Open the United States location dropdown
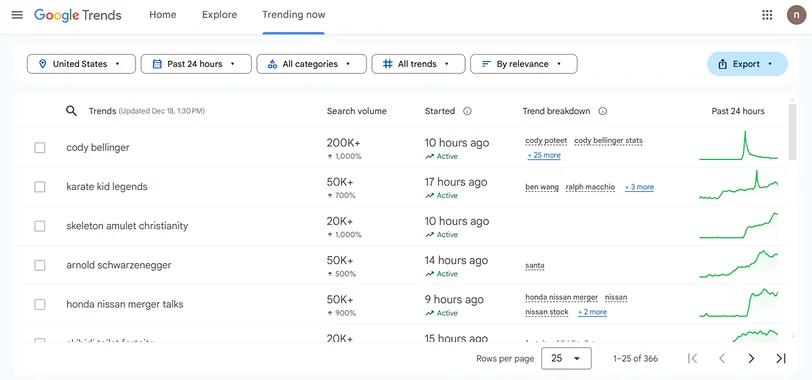This screenshot has width=812, height=380. coord(81,64)
